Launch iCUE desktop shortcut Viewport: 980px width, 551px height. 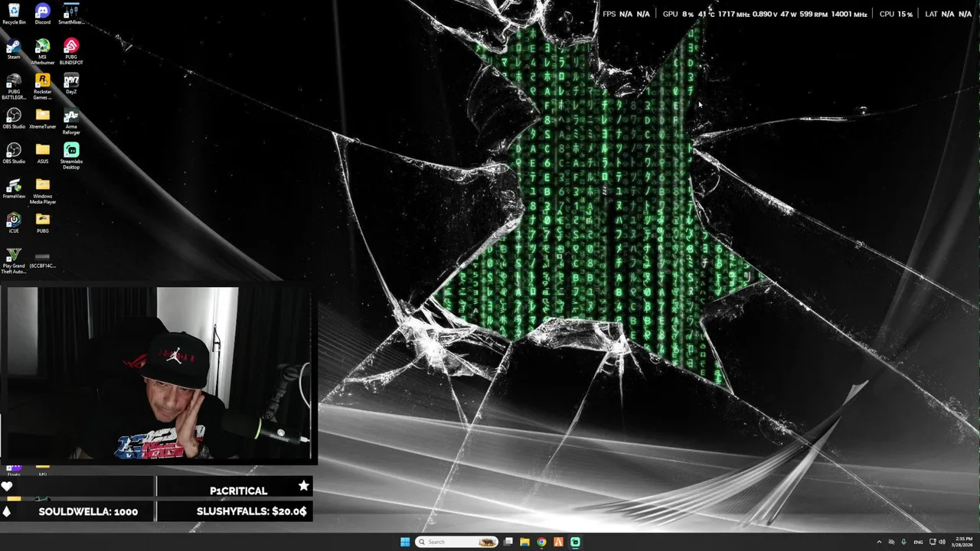tap(14, 223)
